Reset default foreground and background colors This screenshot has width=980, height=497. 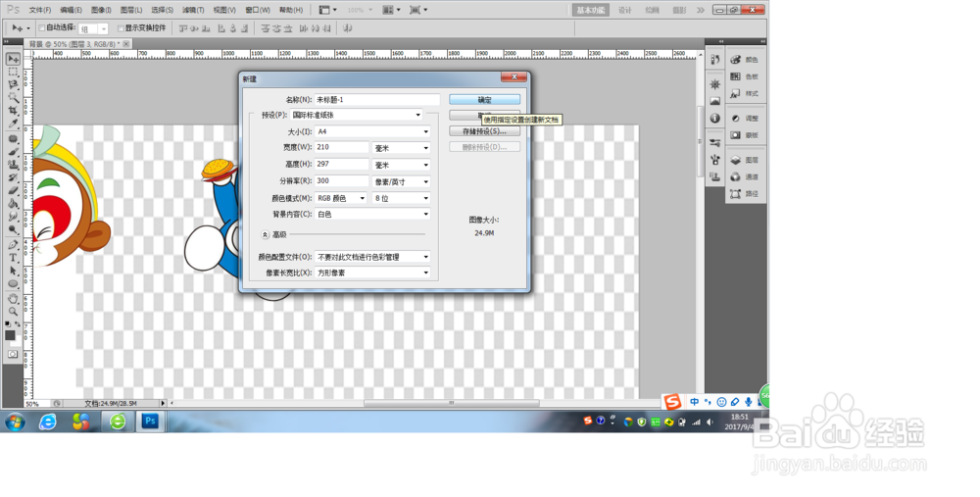(x=8, y=323)
